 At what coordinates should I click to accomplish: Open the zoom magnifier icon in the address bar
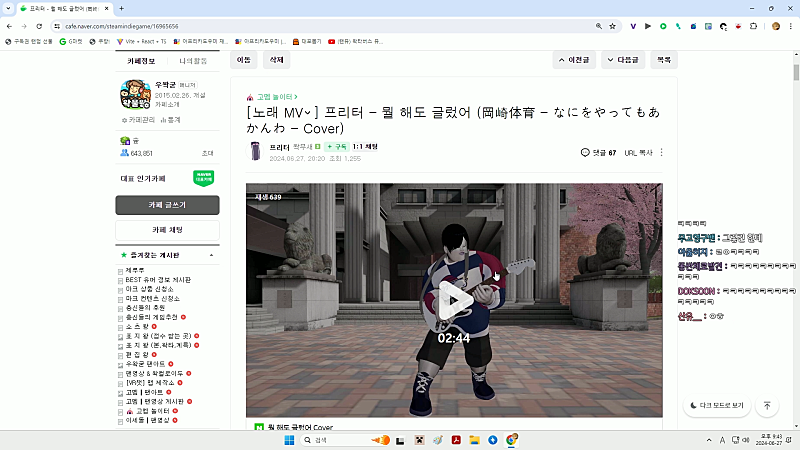(598, 26)
